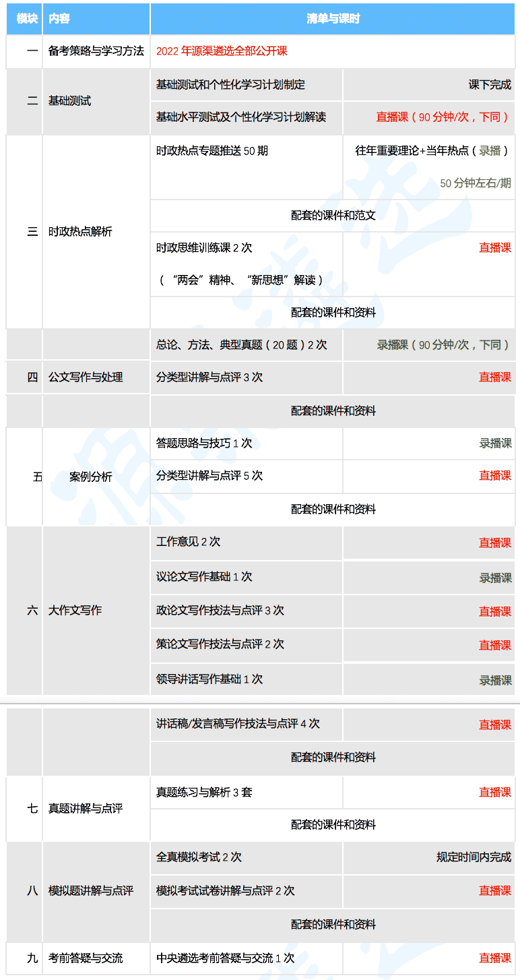Select the 模拟题讲解与点评 cell

(96, 891)
